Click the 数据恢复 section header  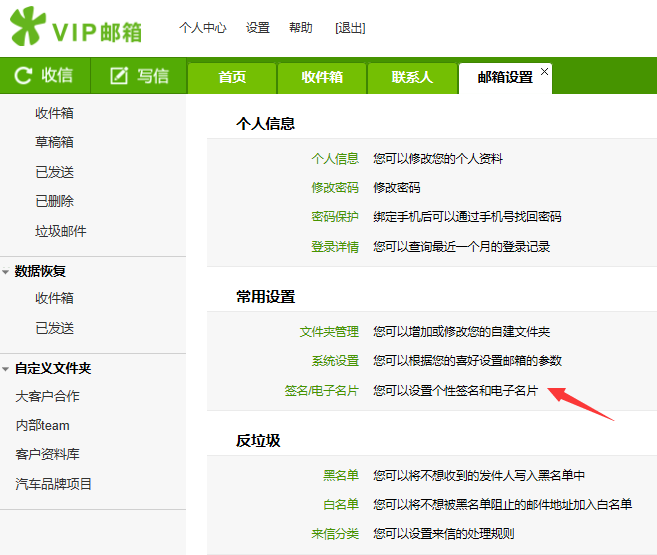point(40,271)
